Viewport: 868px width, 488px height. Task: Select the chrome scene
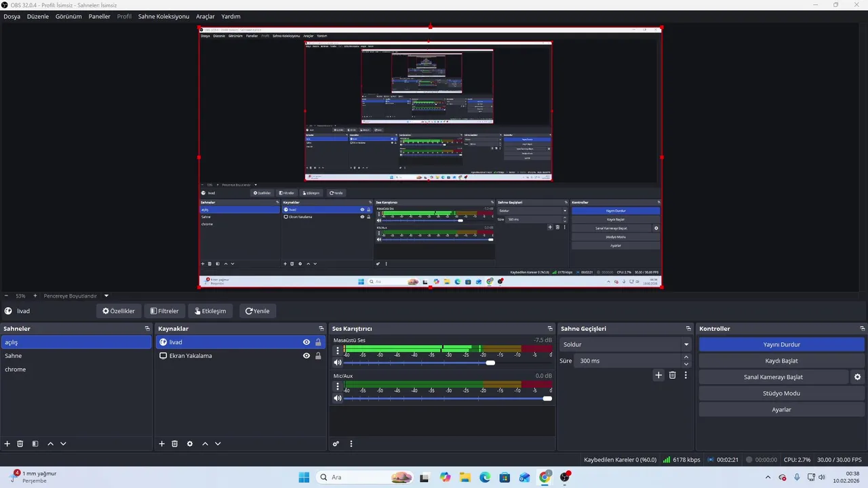76,369
